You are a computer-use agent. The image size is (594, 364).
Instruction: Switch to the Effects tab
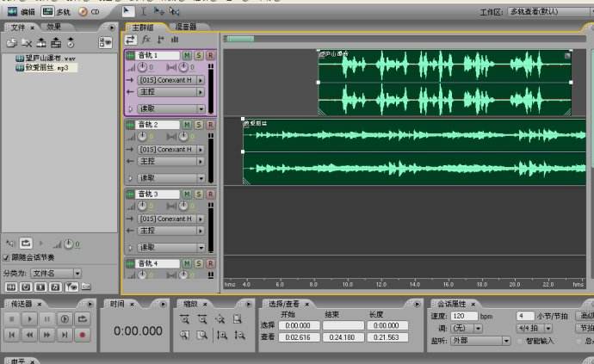[53, 27]
